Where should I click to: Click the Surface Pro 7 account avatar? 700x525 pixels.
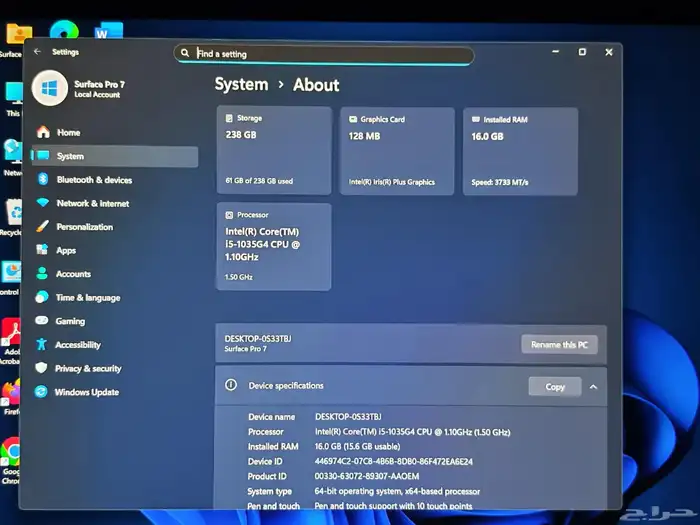pyautogui.click(x=49, y=88)
